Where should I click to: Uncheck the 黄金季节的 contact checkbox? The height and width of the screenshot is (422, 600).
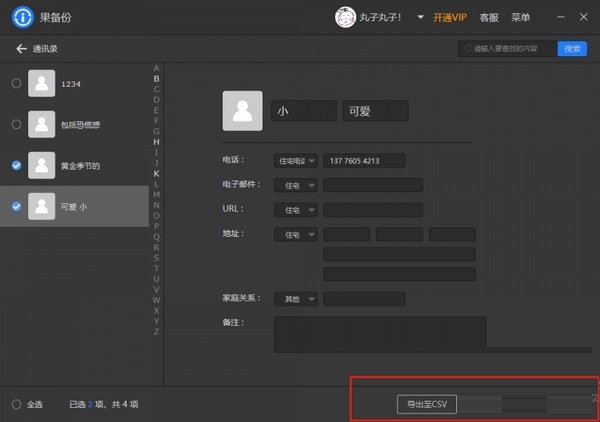click(16, 165)
